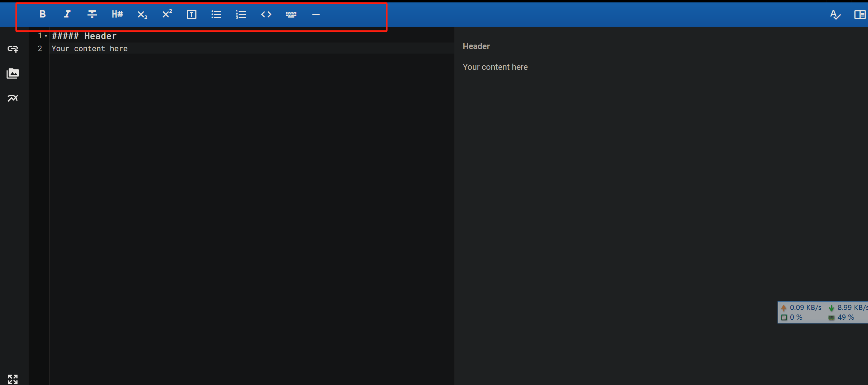Click on the 'Your content here' editor line
Image resolution: width=868 pixels, height=385 pixels.
pyautogui.click(x=90, y=49)
